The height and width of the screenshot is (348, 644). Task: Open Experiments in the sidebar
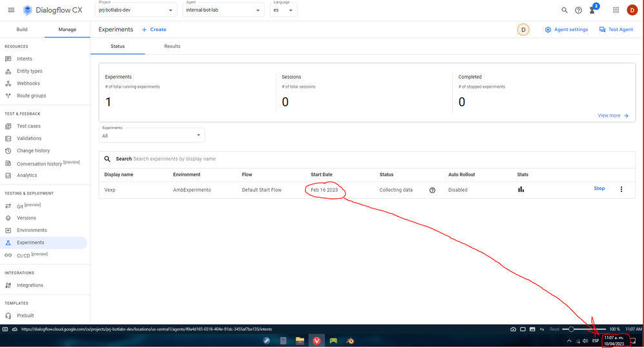43,243
